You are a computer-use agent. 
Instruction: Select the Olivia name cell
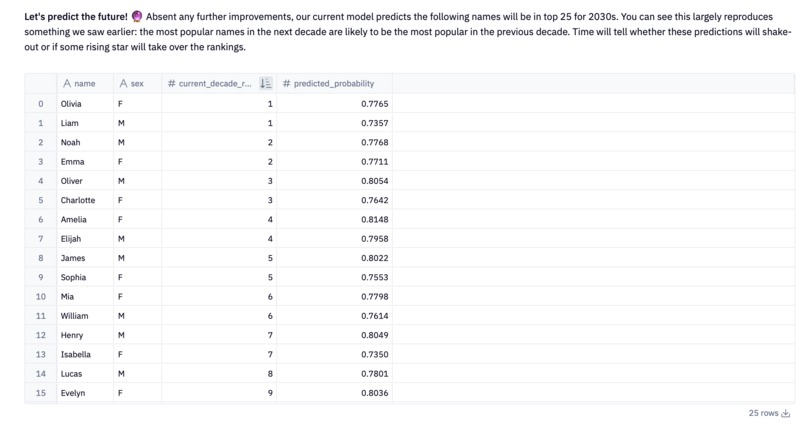(x=85, y=104)
